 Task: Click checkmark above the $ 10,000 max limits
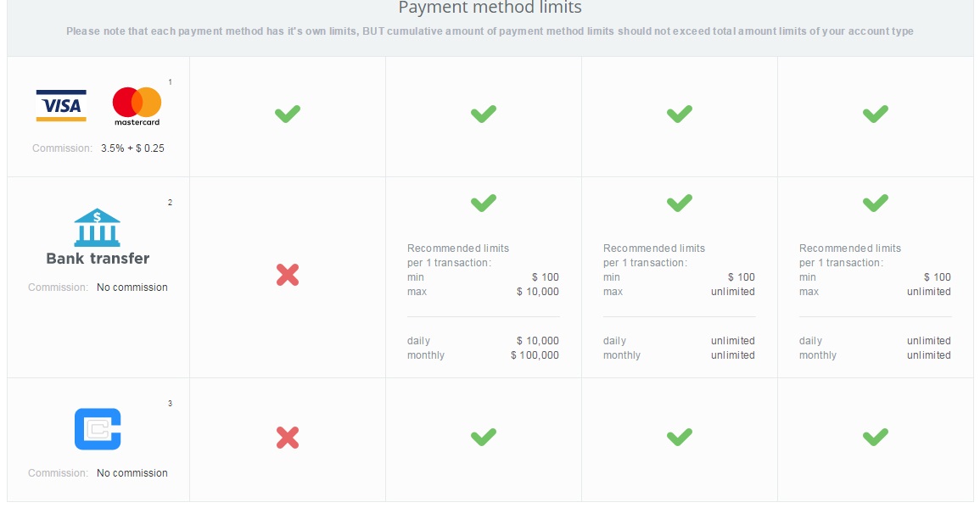(x=484, y=203)
